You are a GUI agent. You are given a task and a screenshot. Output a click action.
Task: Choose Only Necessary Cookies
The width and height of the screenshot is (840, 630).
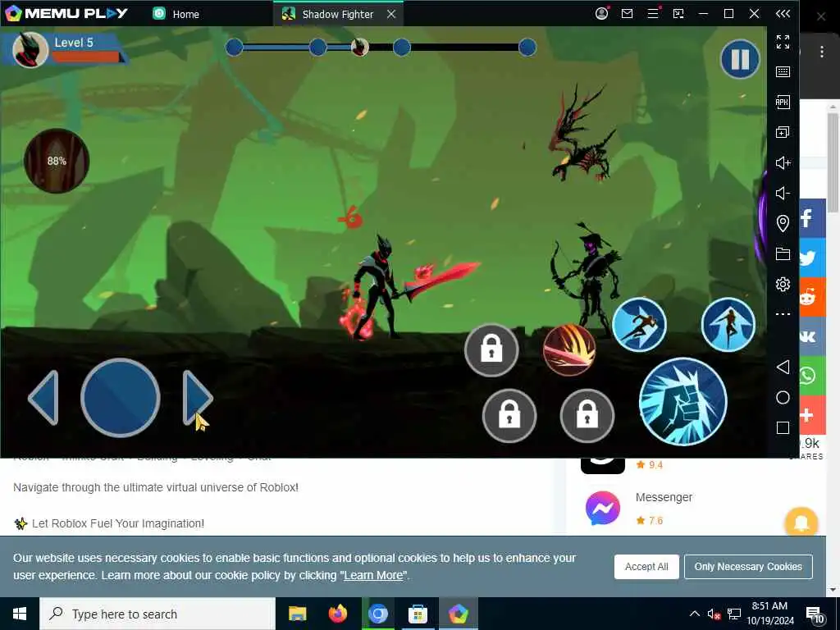748,567
